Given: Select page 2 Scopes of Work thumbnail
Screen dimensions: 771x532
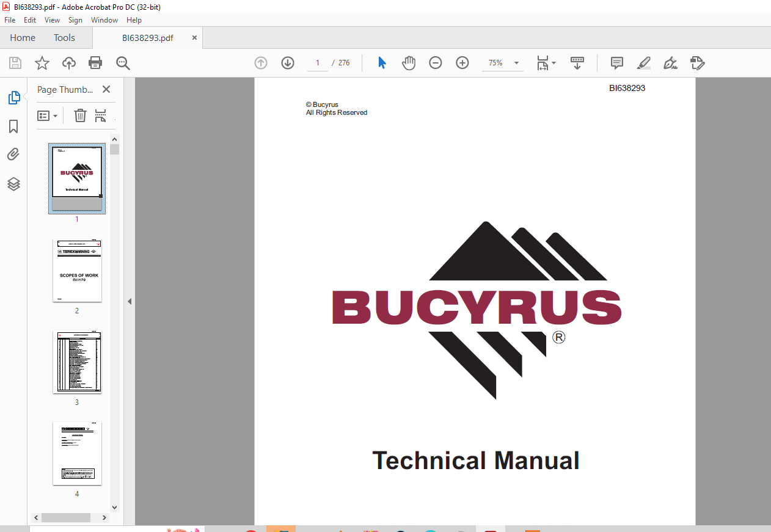Looking at the screenshot, I should 77,271.
